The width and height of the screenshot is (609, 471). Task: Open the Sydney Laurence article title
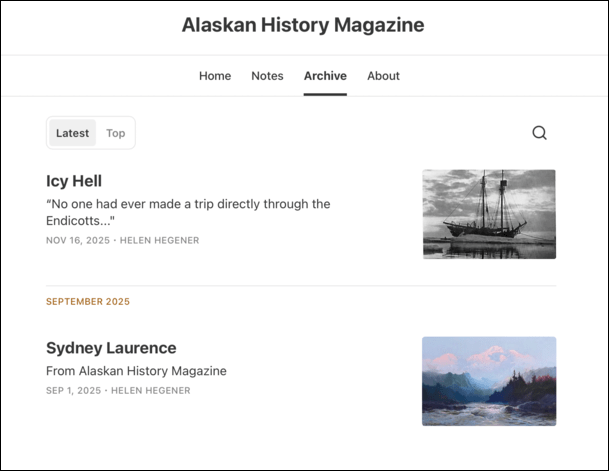[x=111, y=348]
